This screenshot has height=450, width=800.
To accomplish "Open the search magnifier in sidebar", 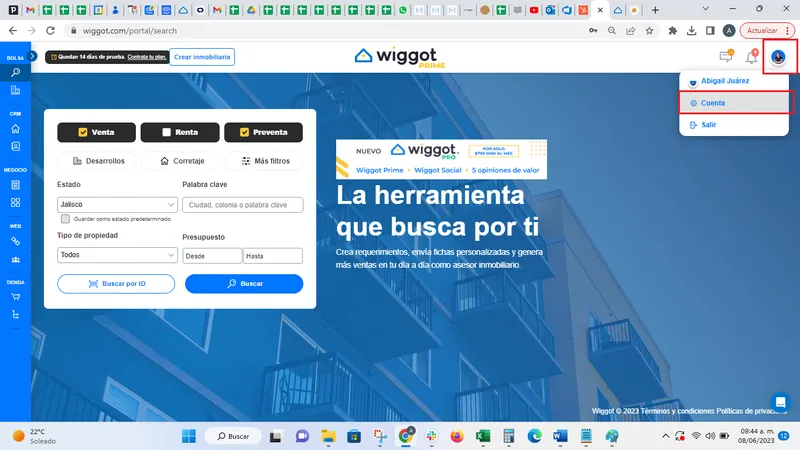I will 15,72.
